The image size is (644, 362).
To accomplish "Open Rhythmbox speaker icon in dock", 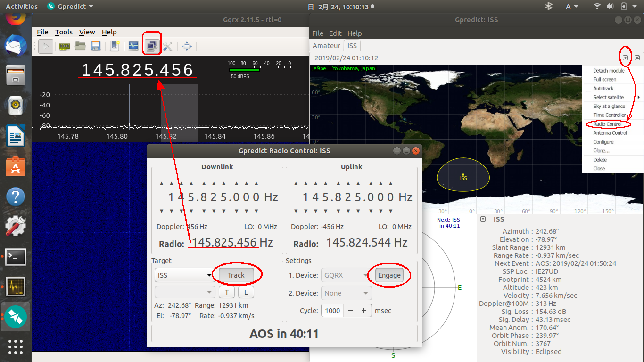I will [x=16, y=106].
